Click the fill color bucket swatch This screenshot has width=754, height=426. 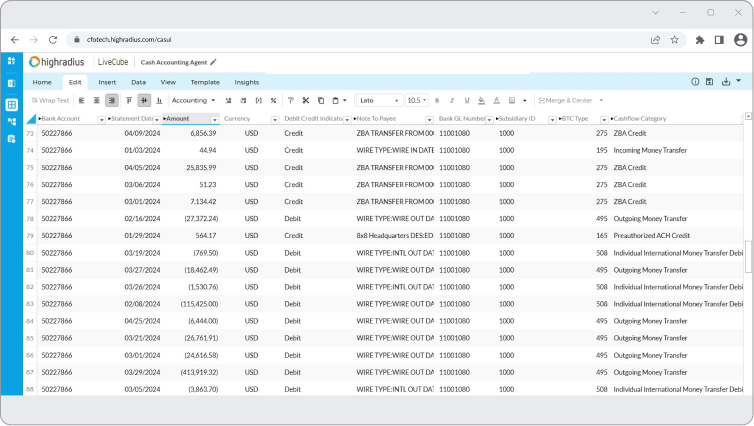(x=482, y=100)
